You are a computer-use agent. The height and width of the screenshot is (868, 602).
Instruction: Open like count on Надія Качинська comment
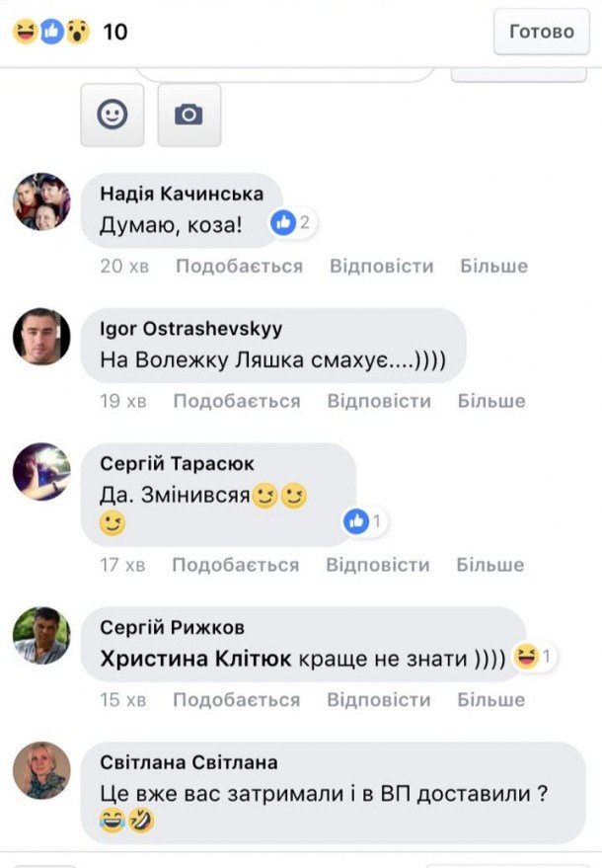point(291,222)
